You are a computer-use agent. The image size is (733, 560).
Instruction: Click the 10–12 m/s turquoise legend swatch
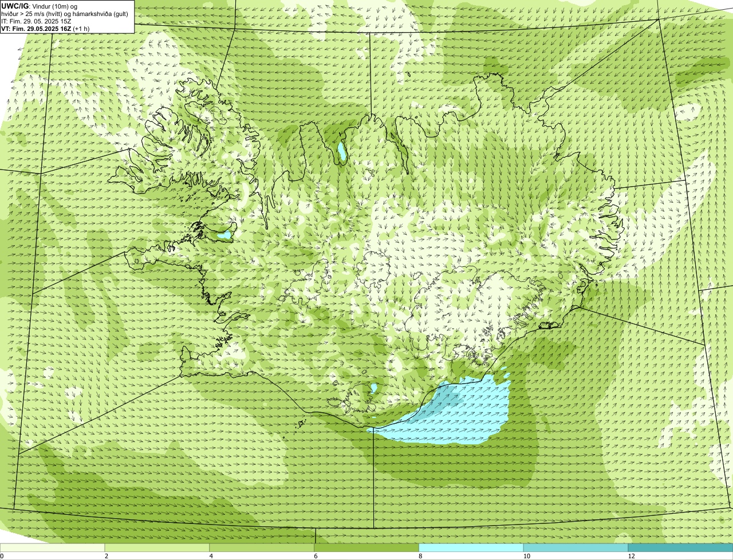click(576, 547)
